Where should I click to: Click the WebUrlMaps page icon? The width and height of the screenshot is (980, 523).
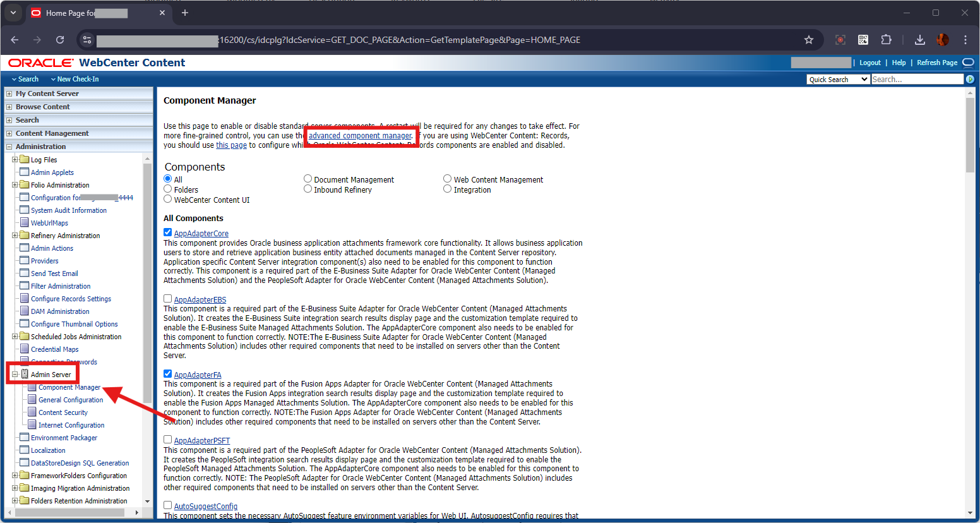[25, 222]
